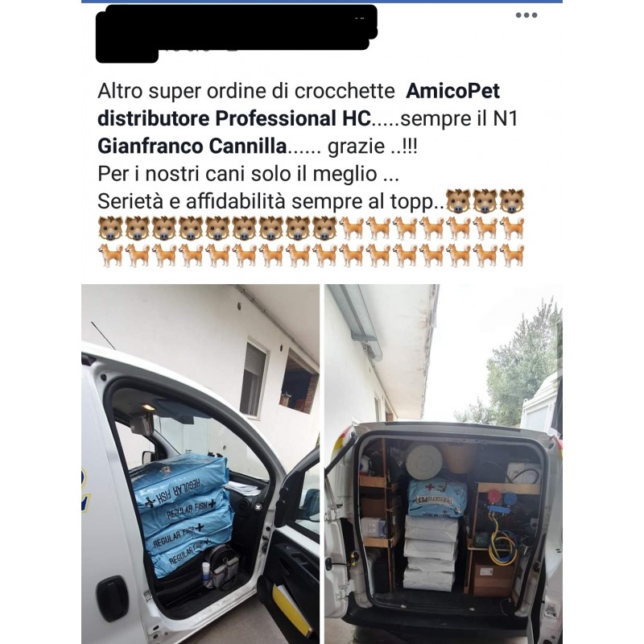Click the 'distributore Professional HC' bold link text

point(234,118)
